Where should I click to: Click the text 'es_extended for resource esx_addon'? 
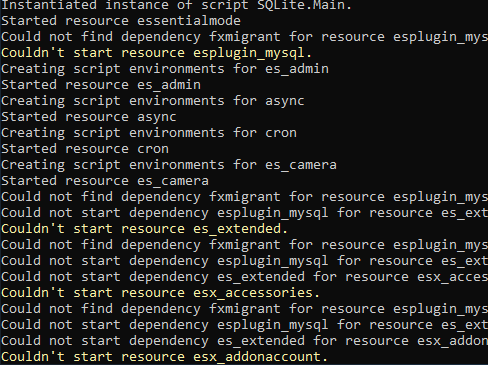(x=352, y=341)
